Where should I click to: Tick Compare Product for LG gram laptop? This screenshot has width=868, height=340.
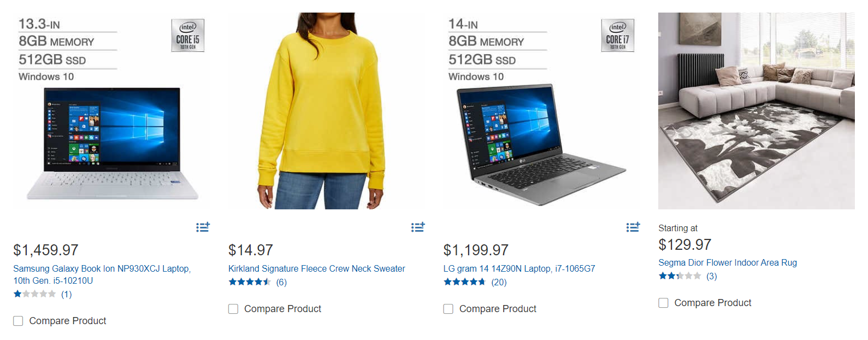[x=448, y=309]
